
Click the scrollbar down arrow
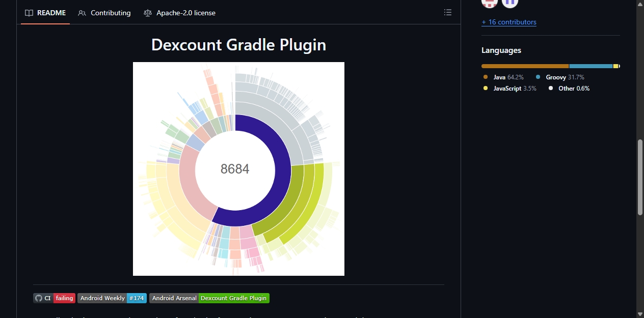pos(640,314)
